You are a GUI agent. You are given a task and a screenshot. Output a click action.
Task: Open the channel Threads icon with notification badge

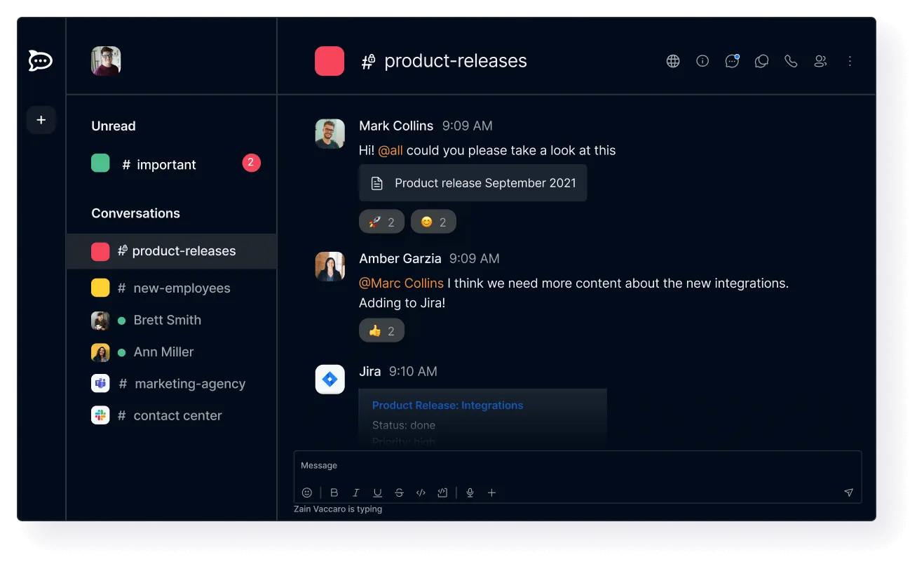(x=732, y=61)
